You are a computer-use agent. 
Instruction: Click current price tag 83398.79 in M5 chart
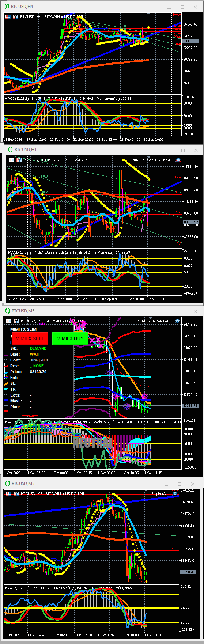(x=190, y=405)
